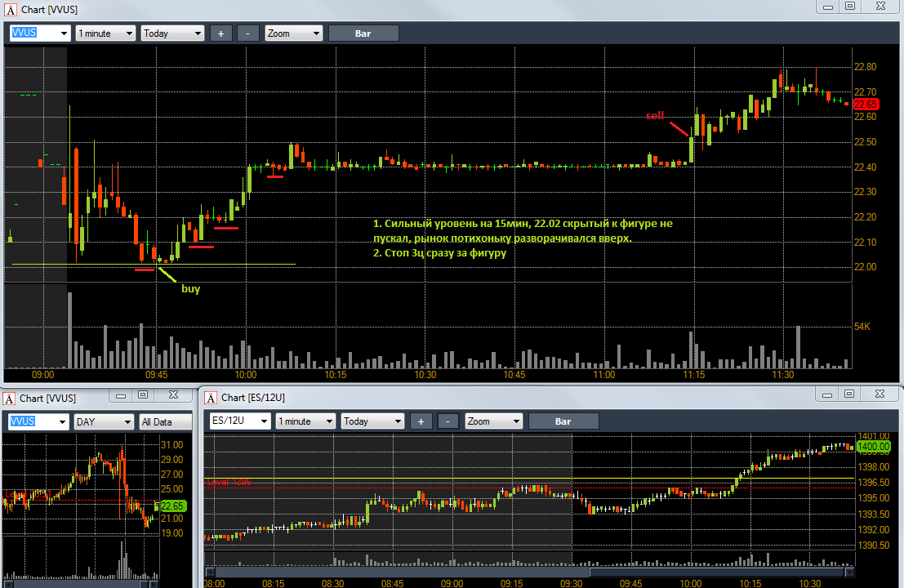This screenshot has height=588, width=904.
Task: Click the A icon in main VVUS chart title
Action: tap(11, 10)
